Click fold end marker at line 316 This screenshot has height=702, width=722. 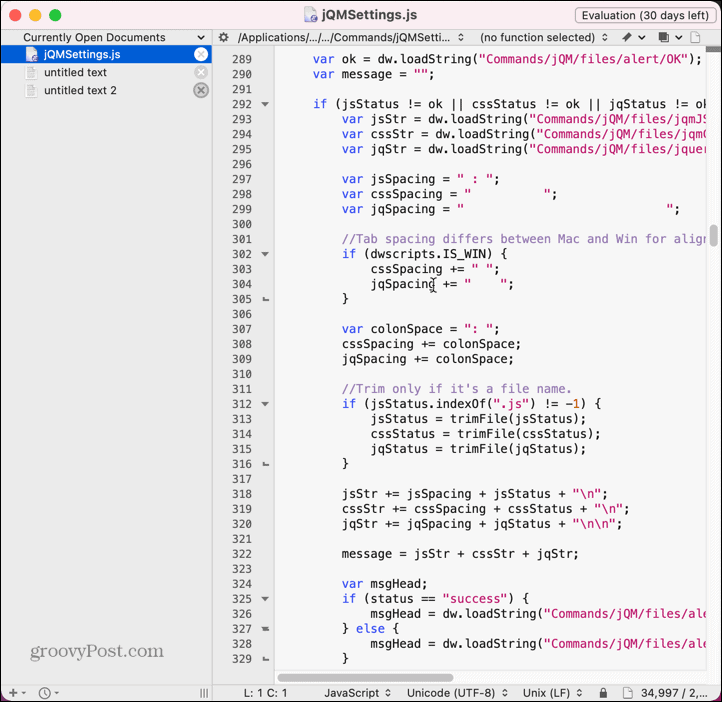[266, 464]
